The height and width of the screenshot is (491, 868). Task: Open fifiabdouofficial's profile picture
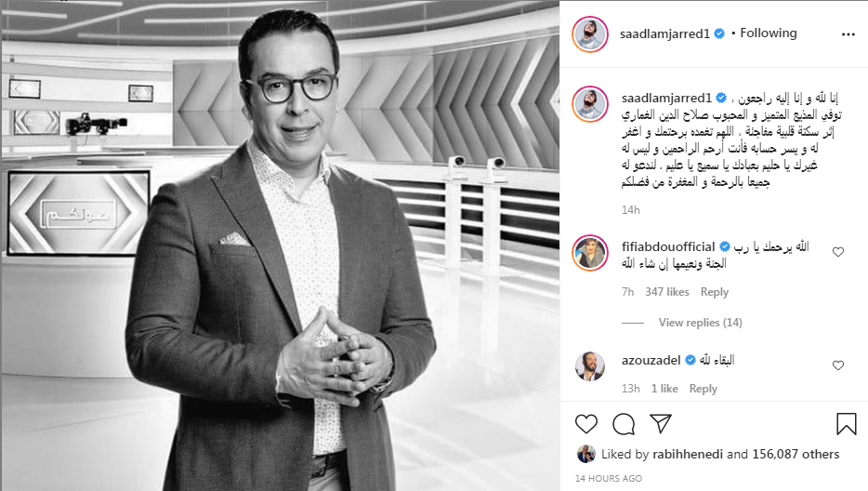[x=590, y=253]
